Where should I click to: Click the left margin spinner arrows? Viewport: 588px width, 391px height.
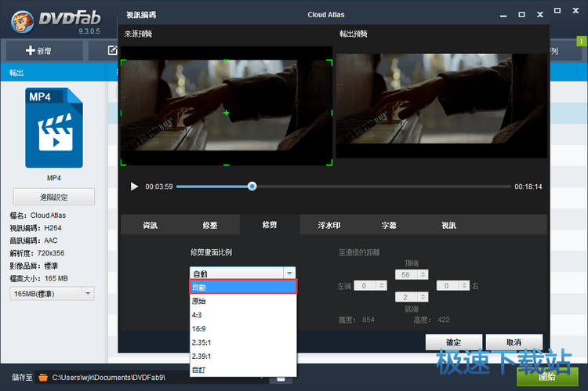pos(382,286)
